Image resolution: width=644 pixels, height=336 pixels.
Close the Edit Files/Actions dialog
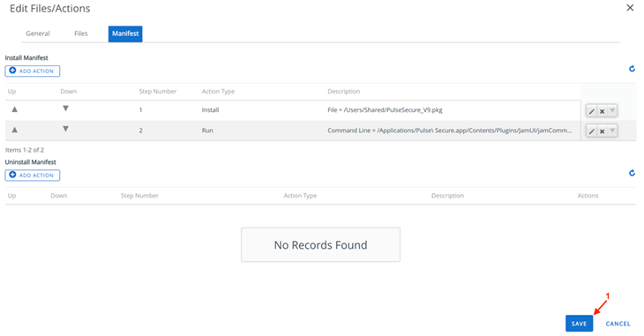[x=630, y=8]
